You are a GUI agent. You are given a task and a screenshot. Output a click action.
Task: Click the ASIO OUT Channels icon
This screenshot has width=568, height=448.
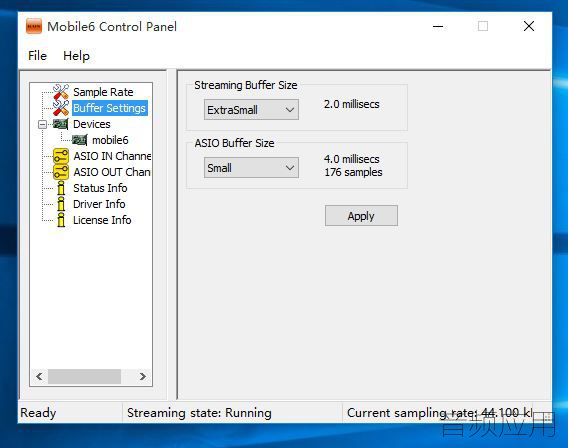(61, 172)
